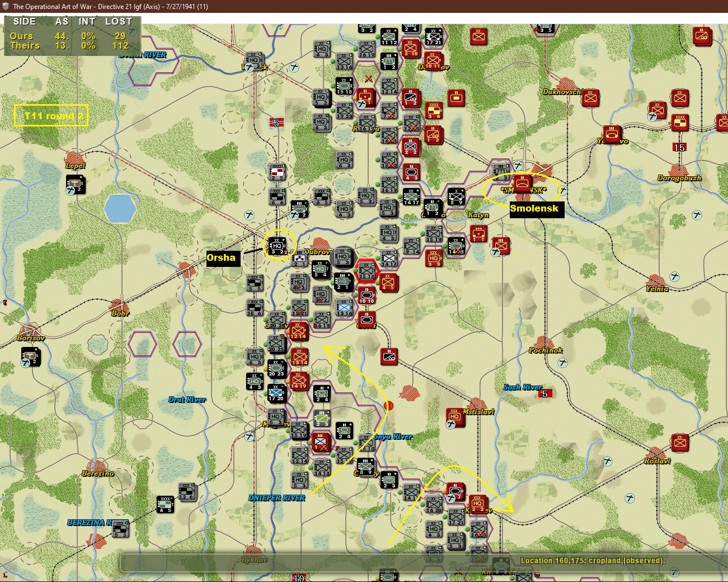Image resolution: width=728 pixels, height=582 pixels.
Task: Select the Soviet HQ beside Mstislavl
Action: 455,417
